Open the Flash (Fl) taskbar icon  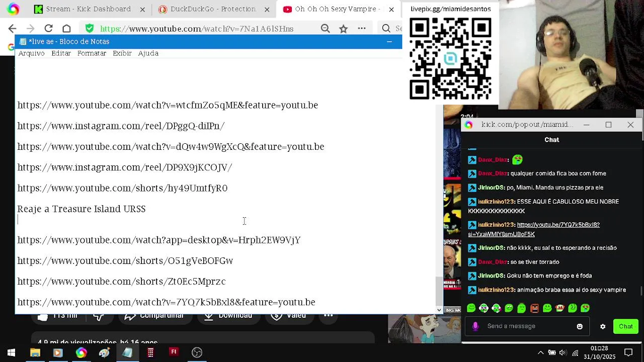[174, 352]
